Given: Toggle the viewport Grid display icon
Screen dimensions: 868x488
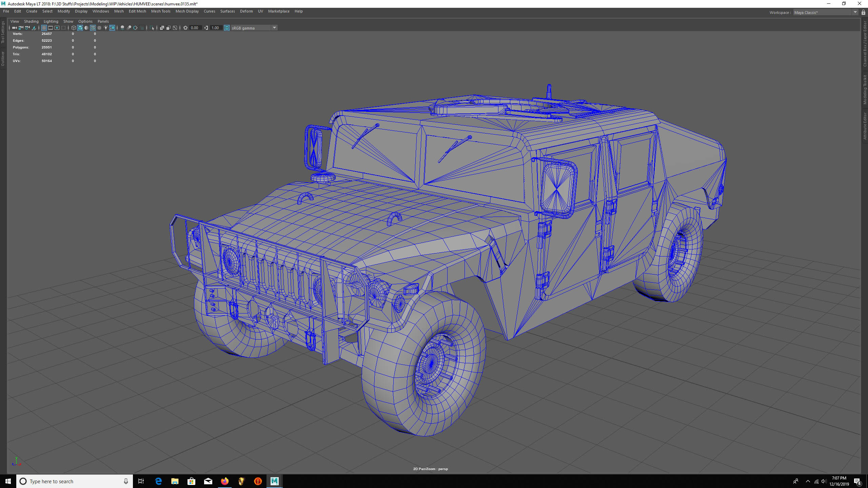Looking at the screenshot, I should [44, 28].
